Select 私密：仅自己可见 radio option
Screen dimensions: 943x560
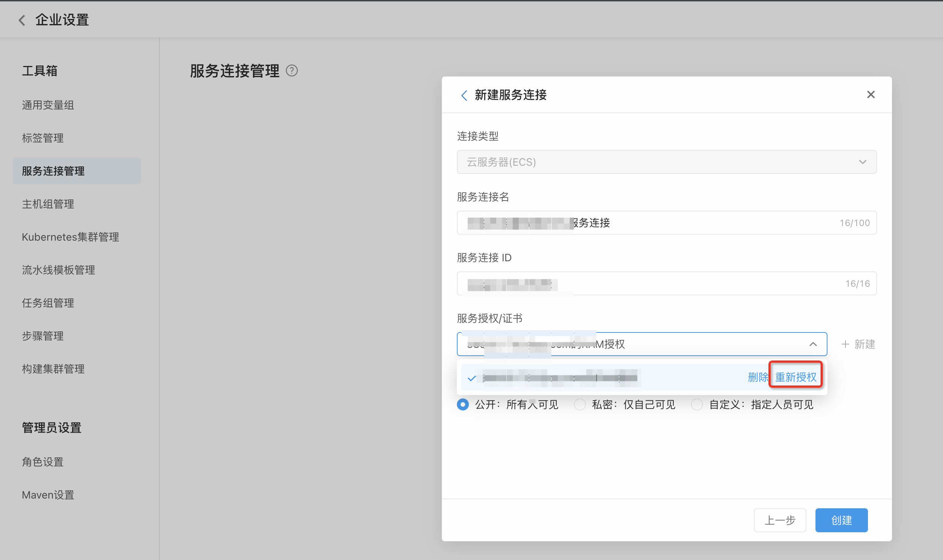[580, 404]
